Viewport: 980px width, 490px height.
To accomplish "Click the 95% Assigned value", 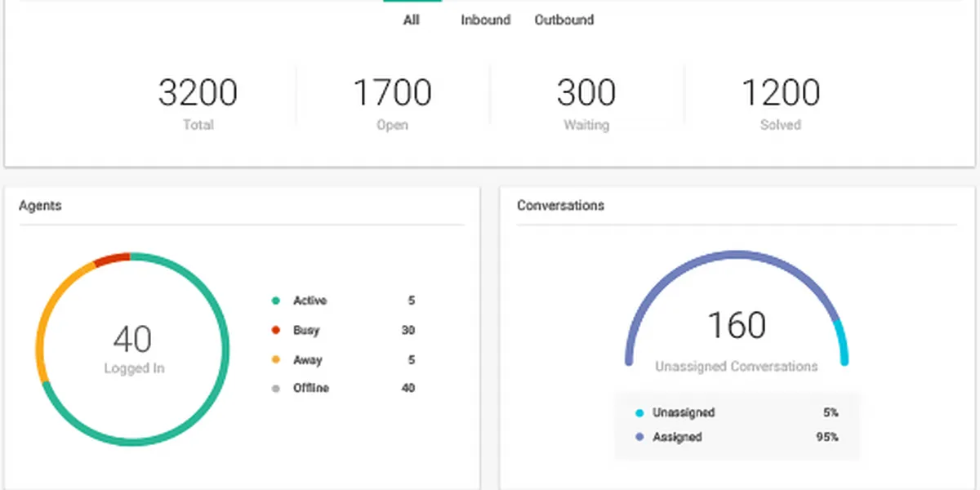I will (827, 438).
